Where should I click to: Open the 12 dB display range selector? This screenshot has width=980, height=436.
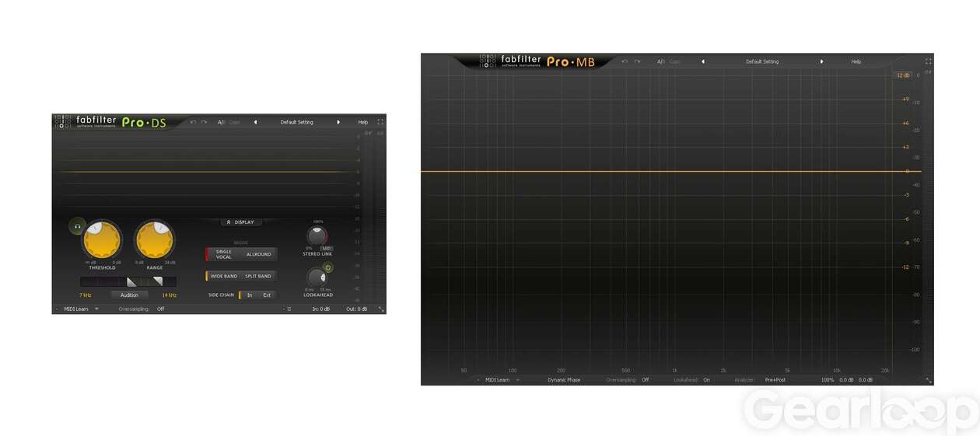tap(902, 75)
